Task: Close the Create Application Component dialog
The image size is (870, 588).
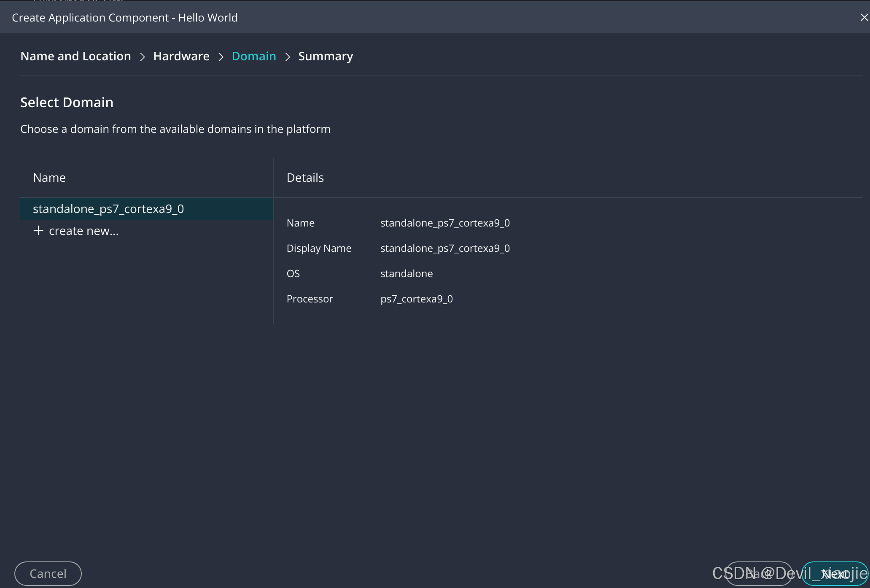Action: point(864,17)
